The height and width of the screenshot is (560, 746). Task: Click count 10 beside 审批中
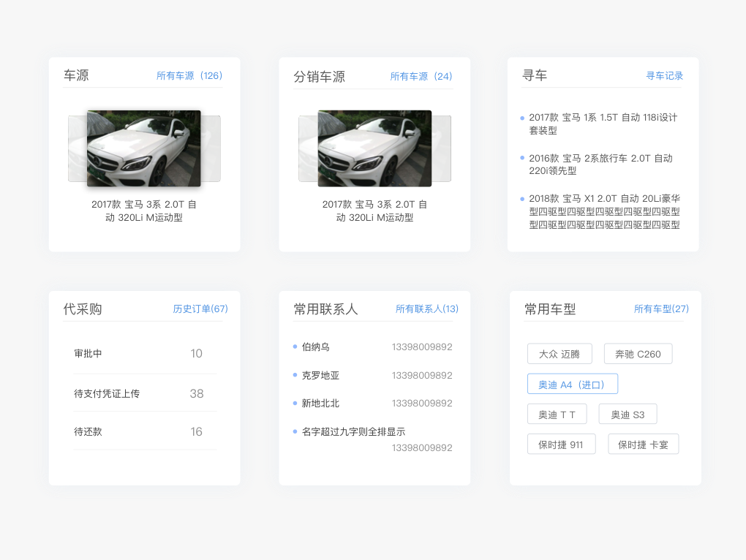197,354
